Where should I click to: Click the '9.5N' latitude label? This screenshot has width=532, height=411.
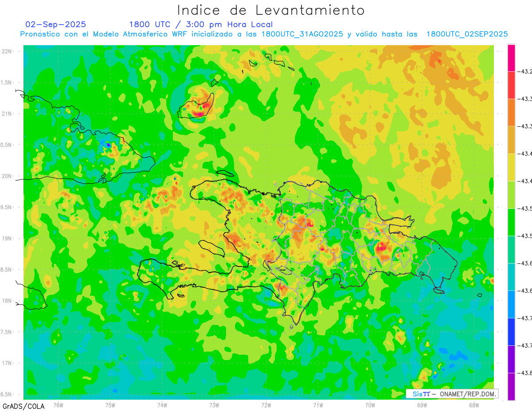coord(7,207)
